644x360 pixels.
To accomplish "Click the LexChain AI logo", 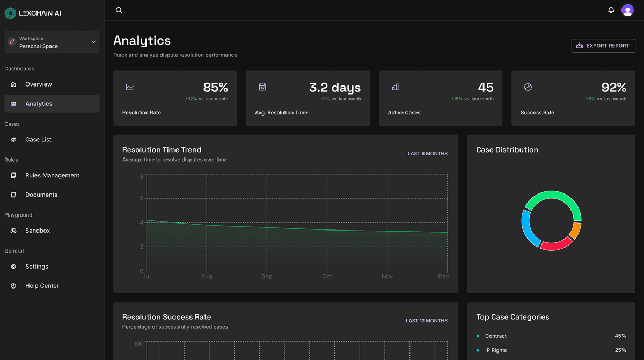I will tap(33, 13).
